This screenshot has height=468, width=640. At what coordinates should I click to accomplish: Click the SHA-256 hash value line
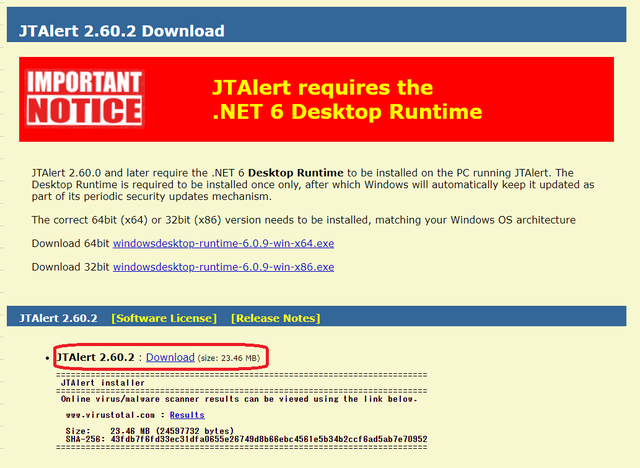(x=247, y=439)
